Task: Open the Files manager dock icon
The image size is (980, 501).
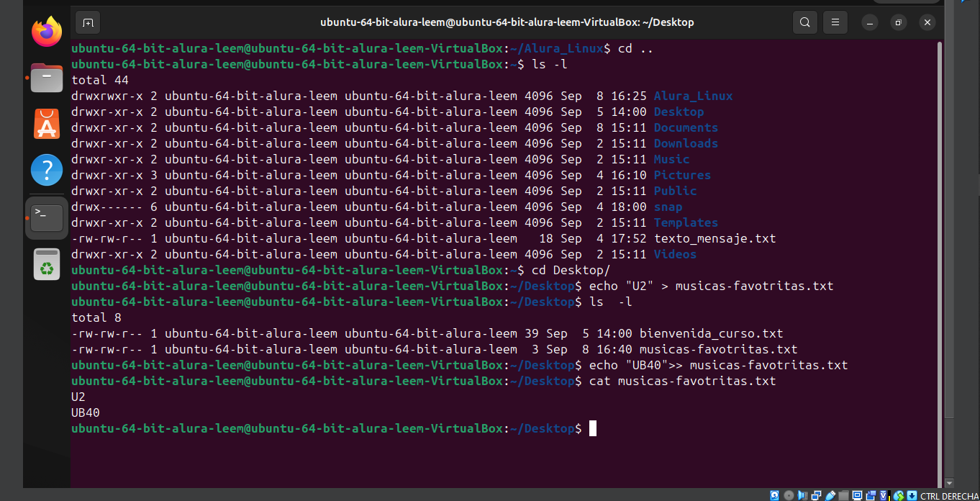Action: pyautogui.click(x=47, y=77)
